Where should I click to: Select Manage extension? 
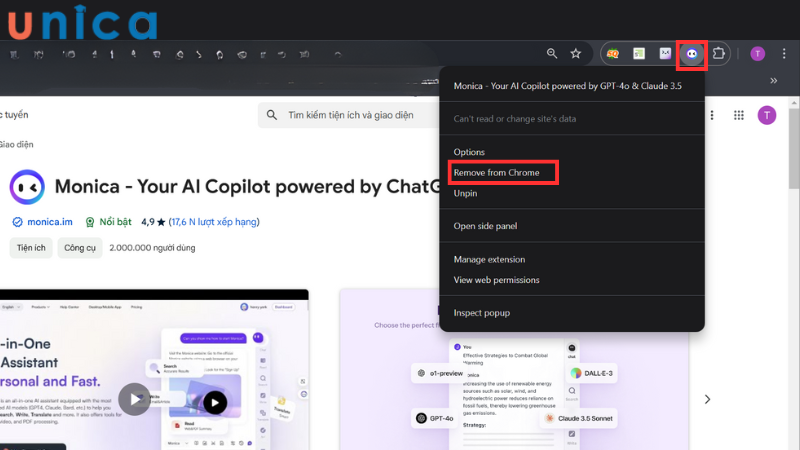coord(571,259)
